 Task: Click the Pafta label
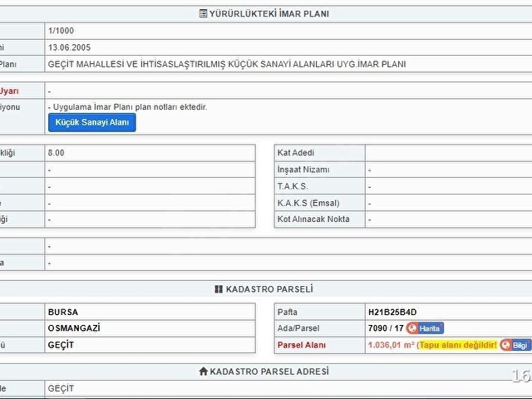(288, 313)
